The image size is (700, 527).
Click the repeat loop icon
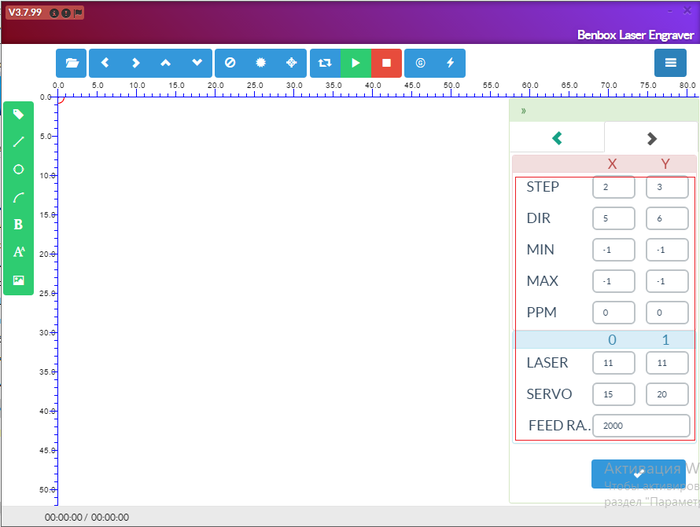(325, 63)
